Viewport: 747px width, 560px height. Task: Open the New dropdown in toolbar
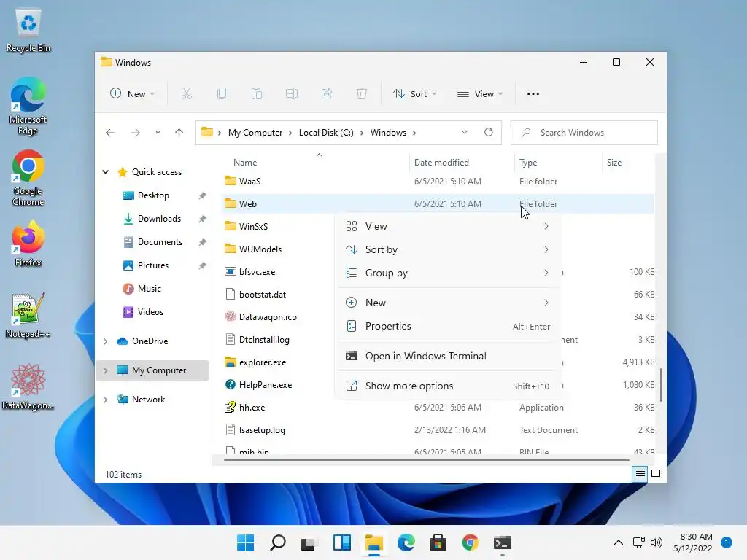pyautogui.click(x=133, y=94)
